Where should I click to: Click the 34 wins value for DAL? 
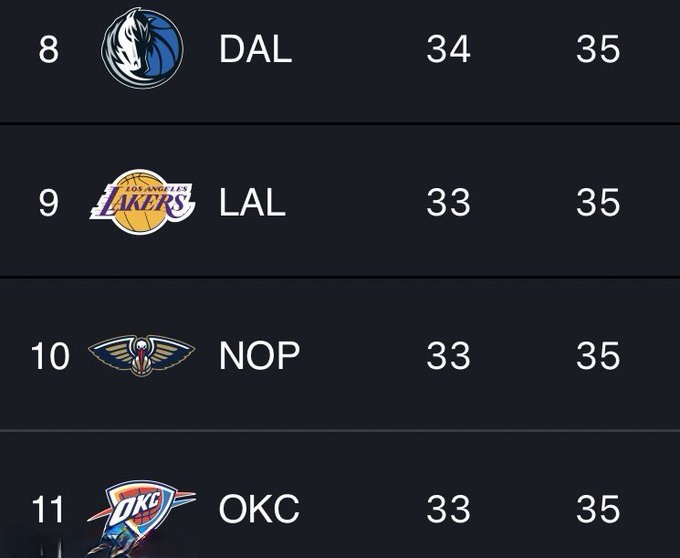(448, 49)
